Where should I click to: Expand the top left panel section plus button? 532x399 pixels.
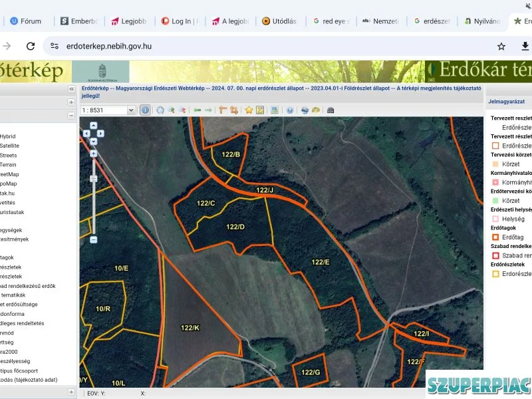tap(71, 102)
